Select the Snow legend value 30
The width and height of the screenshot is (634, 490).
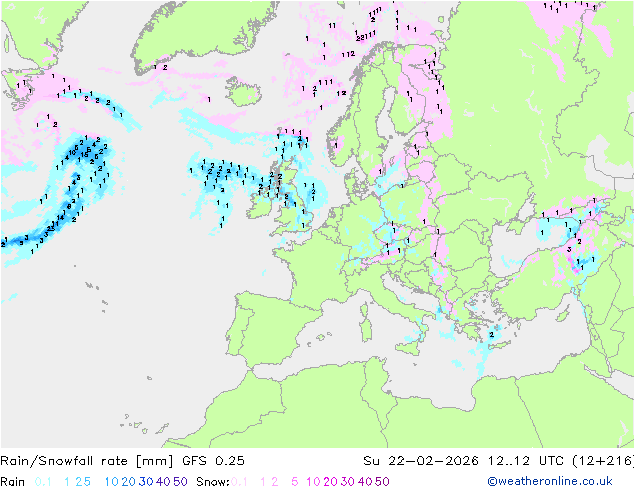coord(348,482)
